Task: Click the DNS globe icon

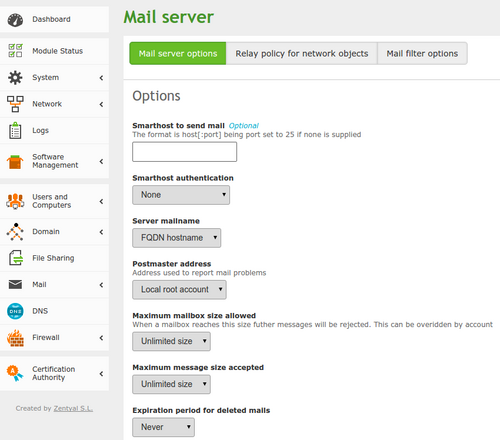Action: pos(15,311)
